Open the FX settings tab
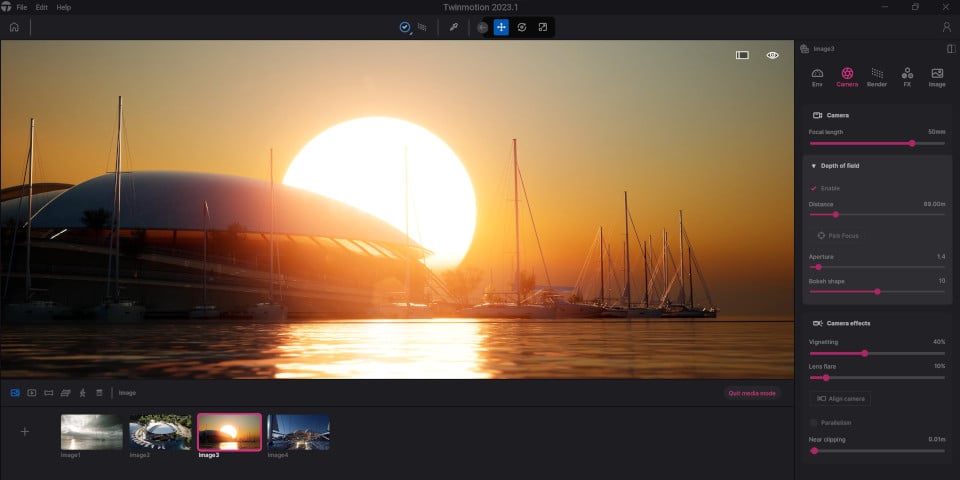Screen dimensions: 960x480 907,77
